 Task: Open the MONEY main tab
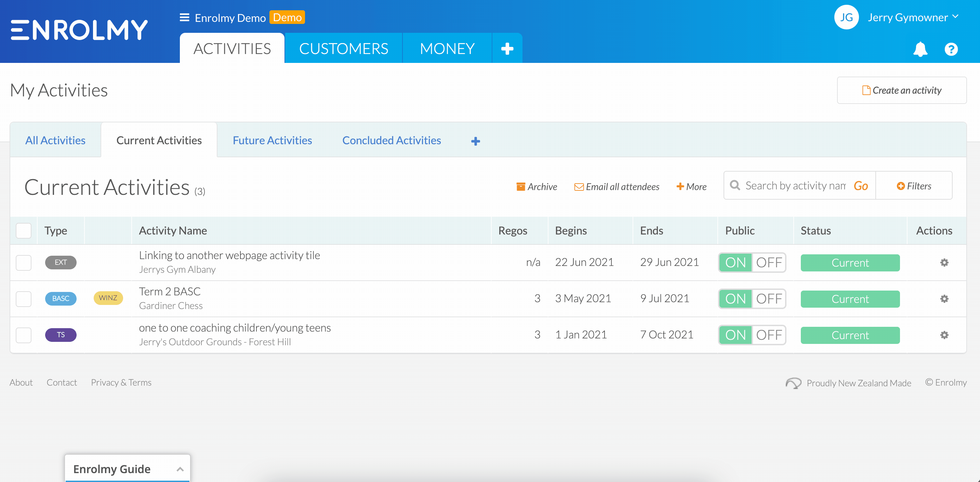coord(447,49)
